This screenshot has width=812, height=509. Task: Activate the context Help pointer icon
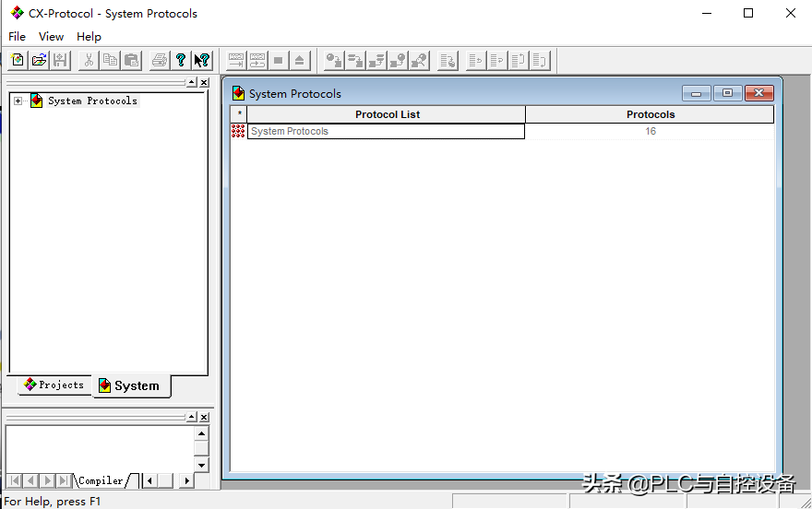[202, 61]
